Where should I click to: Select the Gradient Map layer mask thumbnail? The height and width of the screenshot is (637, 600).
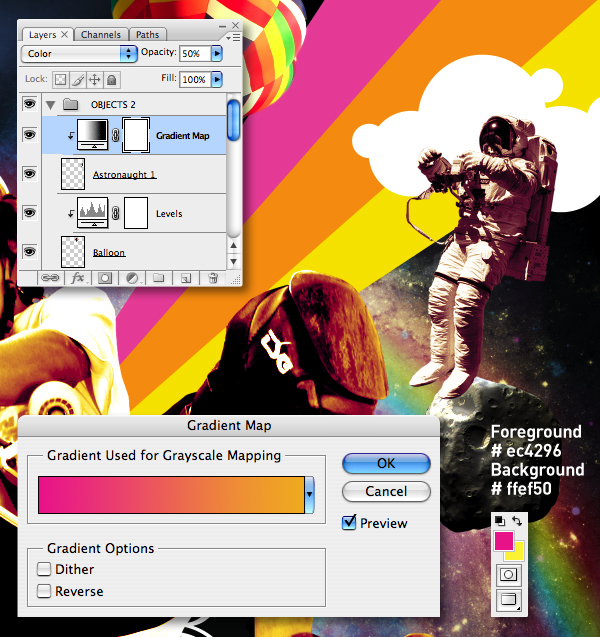[136, 135]
